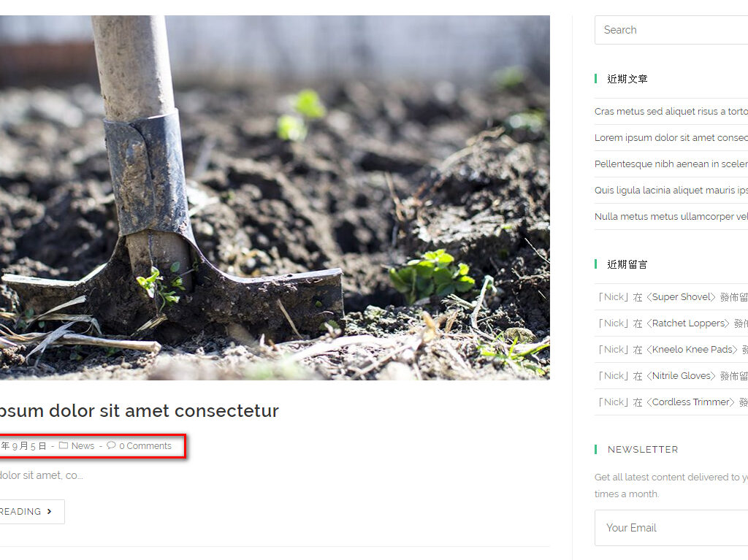Click the Your Email newsletter field
Image resolution: width=748 pixels, height=560 pixels.
[x=671, y=528]
